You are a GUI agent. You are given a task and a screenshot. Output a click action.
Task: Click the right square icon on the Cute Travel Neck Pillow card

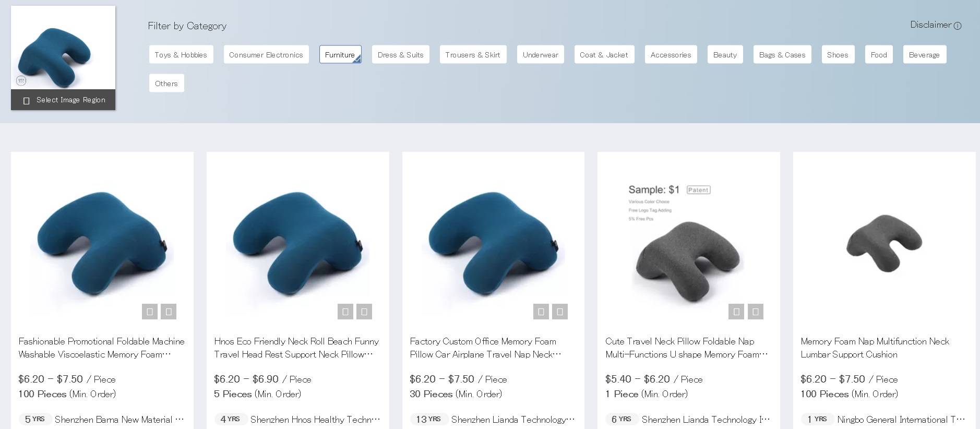[756, 312]
